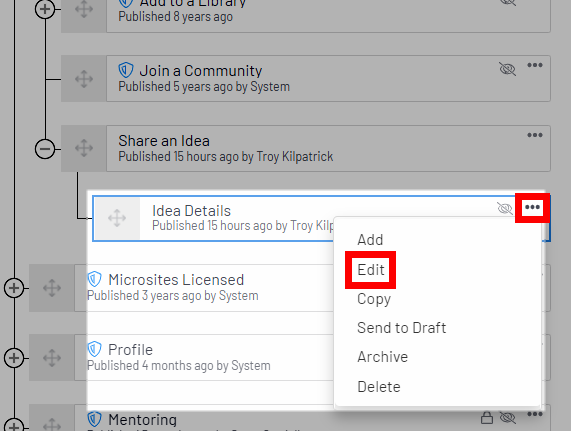Select Archive in the context menu
The height and width of the screenshot is (431, 571).
[x=382, y=357]
